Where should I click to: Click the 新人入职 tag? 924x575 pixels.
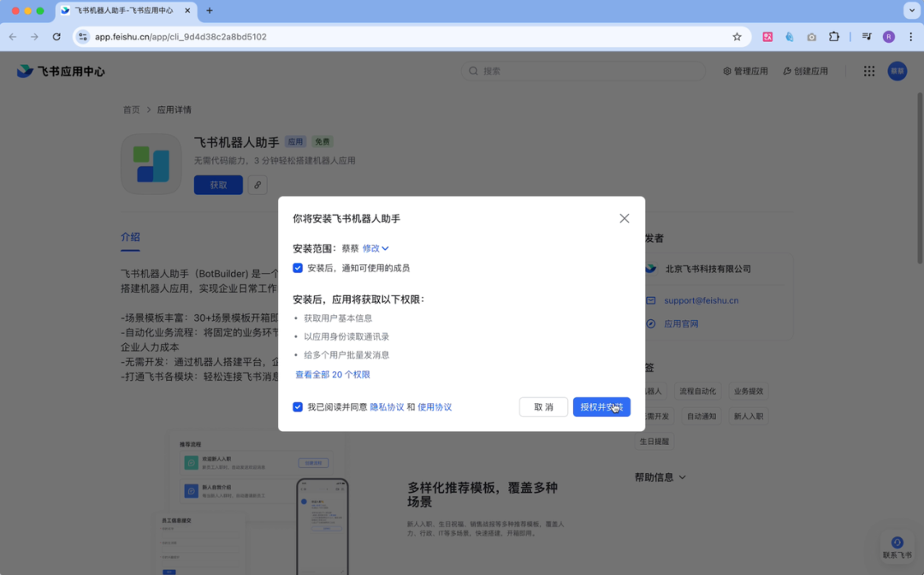[749, 417]
